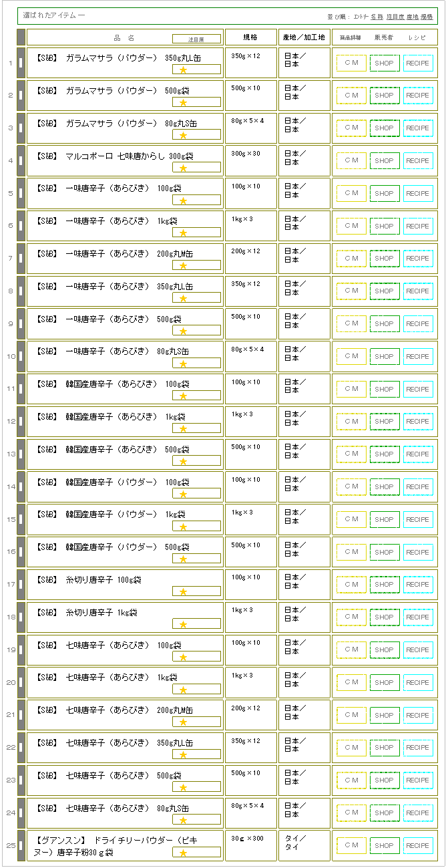
Task: Open CM for ガラムマサラ 350g丸L缶
Action: coord(351,63)
